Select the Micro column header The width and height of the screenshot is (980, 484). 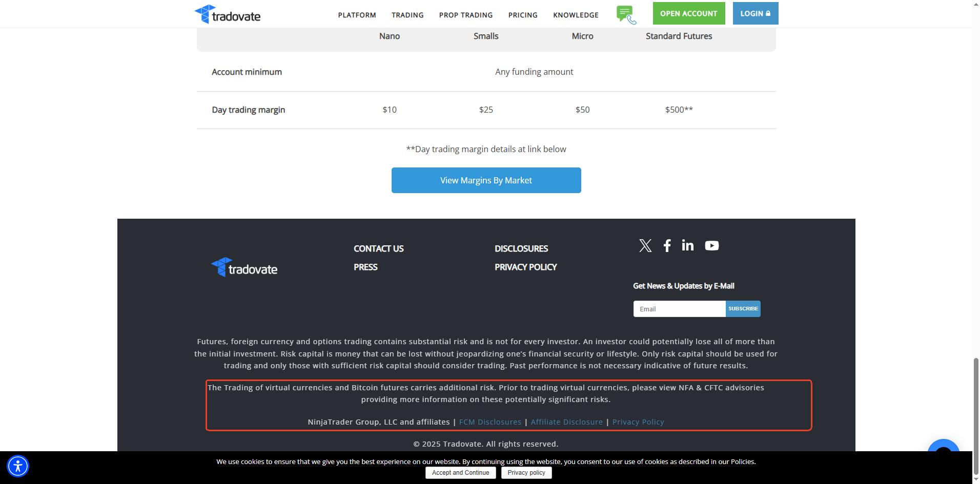coord(583,36)
